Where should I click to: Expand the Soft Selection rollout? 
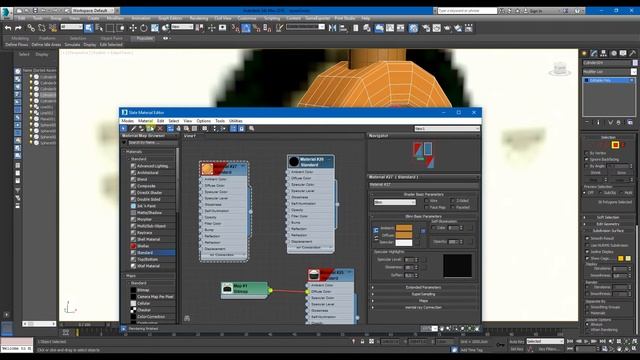point(608,218)
